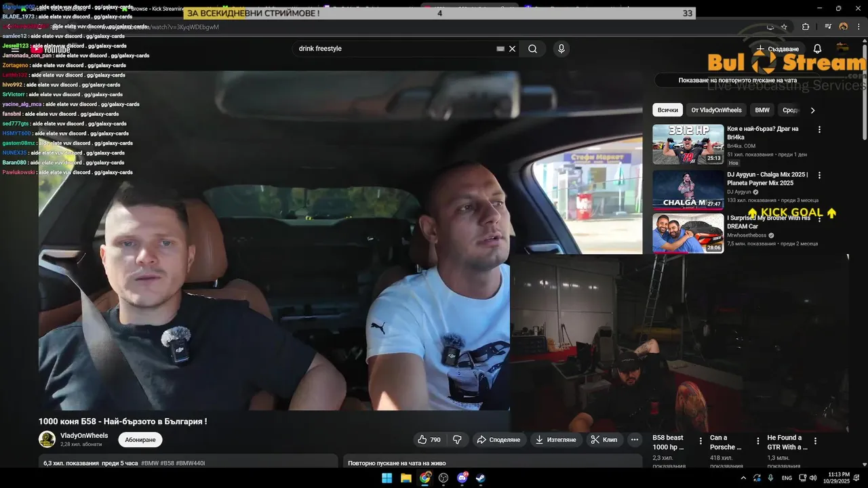
Task: Open the YouTube account avatar menu
Action: pos(843,49)
